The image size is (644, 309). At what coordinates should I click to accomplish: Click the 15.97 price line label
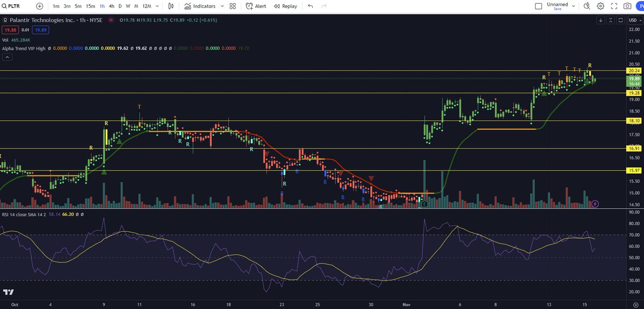click(634, 171)
